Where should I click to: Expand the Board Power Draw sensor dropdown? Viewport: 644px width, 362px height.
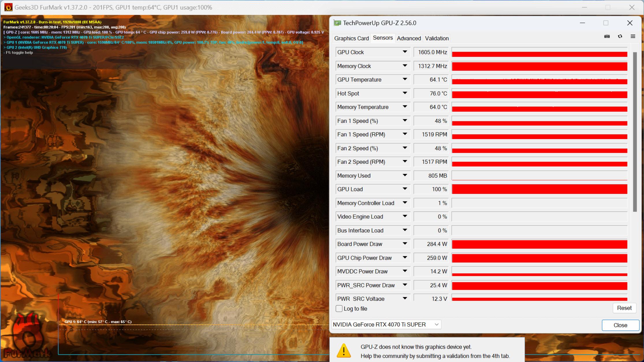[x=405, y=244]
